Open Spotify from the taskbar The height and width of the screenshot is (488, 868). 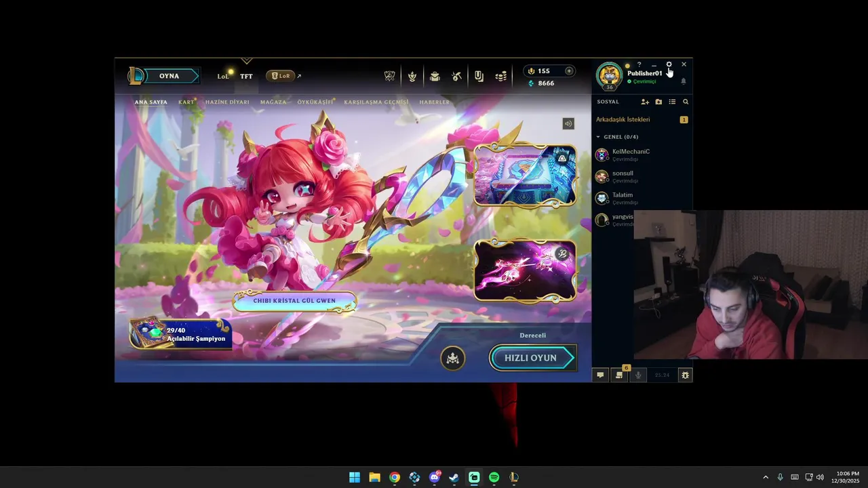[x=494, y=477]
